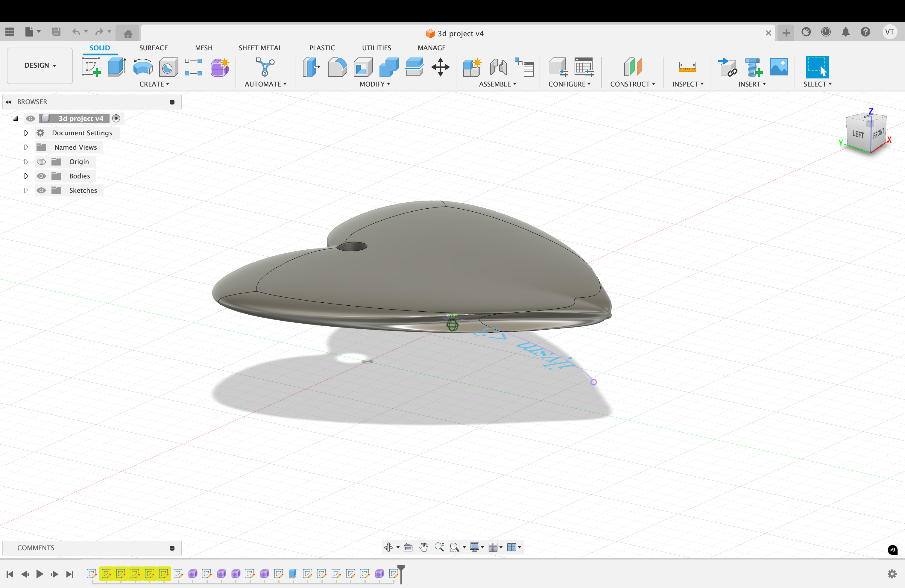This screenshot has width=905, height=588.
Task: Switch to the SHEET METAL tab
Action: click(260, 48)
